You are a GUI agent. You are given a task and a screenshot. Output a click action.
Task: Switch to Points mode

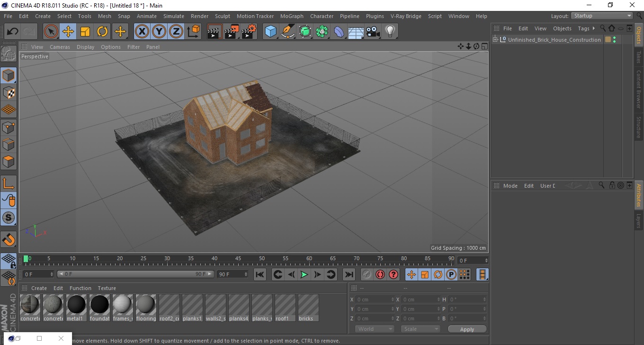[9, 127]
